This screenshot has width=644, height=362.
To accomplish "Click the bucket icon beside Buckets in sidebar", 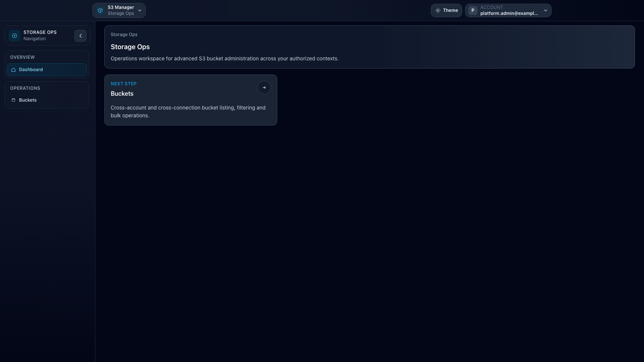I will pos(13,100).
